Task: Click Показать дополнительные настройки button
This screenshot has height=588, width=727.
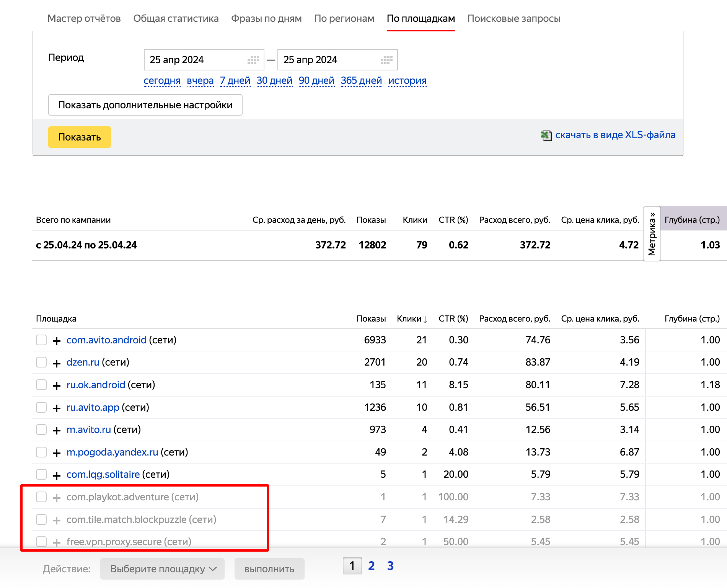Action: tap(145, 105)
